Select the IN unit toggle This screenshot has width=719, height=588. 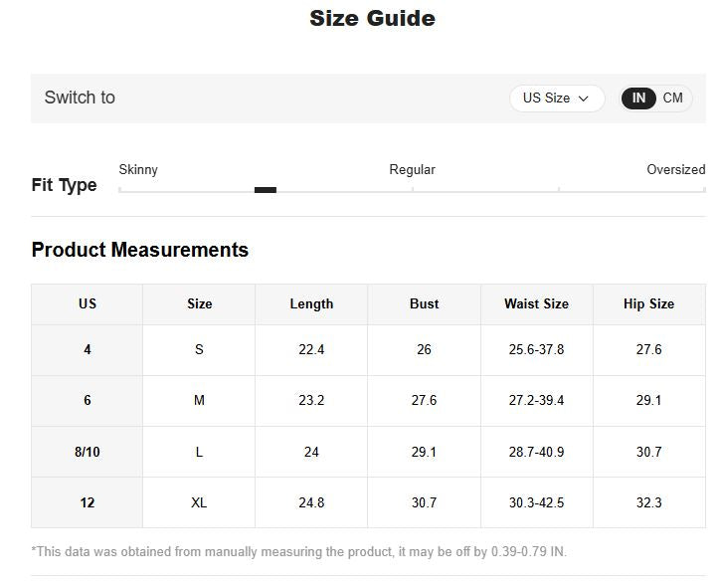[638, 98]
